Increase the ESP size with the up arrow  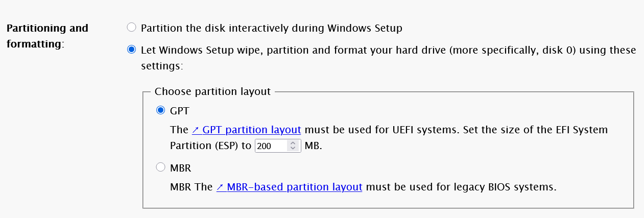(293, 143)
